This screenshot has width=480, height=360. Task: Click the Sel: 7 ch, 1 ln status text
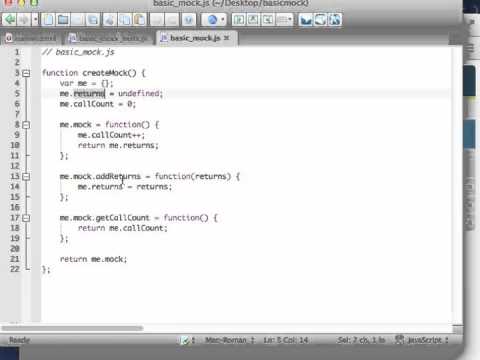tap(361, 340)
